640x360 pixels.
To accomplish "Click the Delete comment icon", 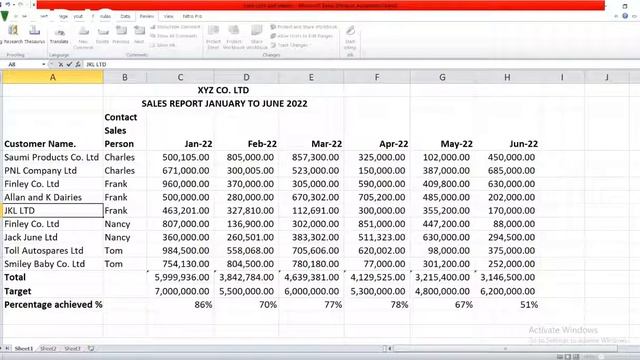I will tap(102, 35).
